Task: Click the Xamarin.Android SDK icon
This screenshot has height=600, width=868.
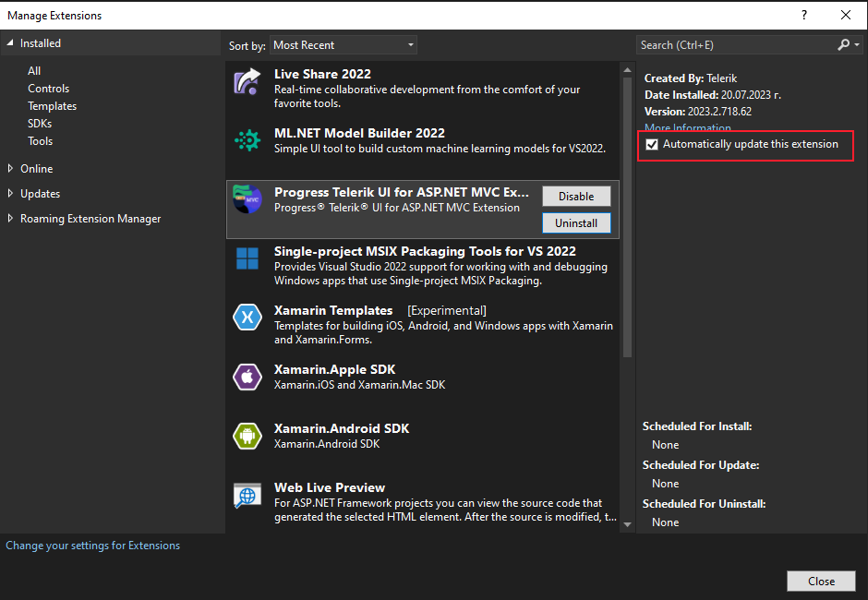Action: pos(247,436)
